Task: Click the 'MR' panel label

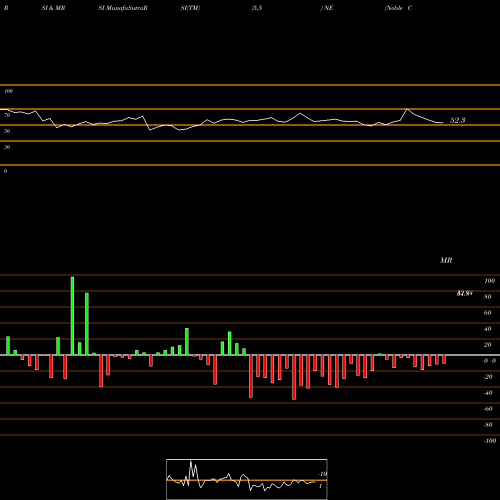Action: (x=446, y=260)
